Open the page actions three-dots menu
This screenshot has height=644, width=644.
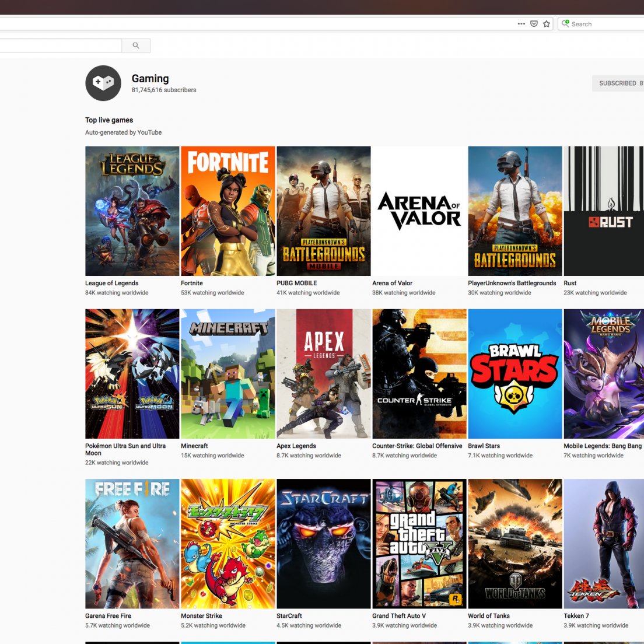click(x=521, y=24)
